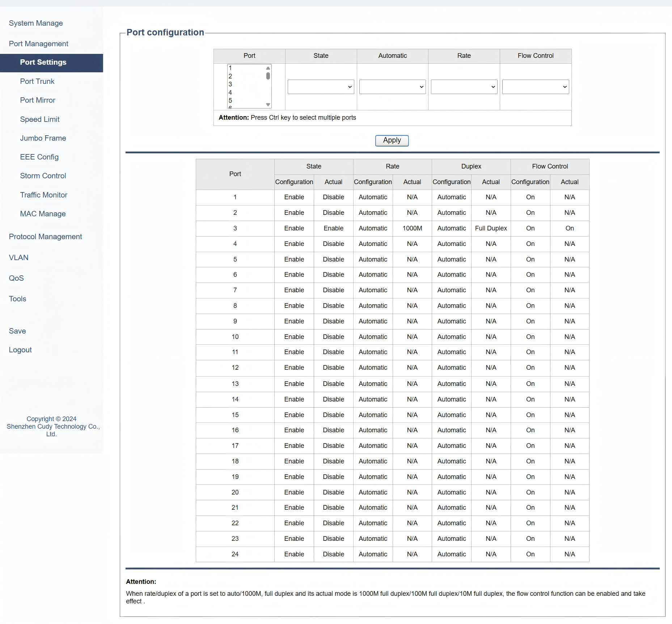672x624 pixels.
Task: Open the VLAN section
Action: (x=19, y=258)
